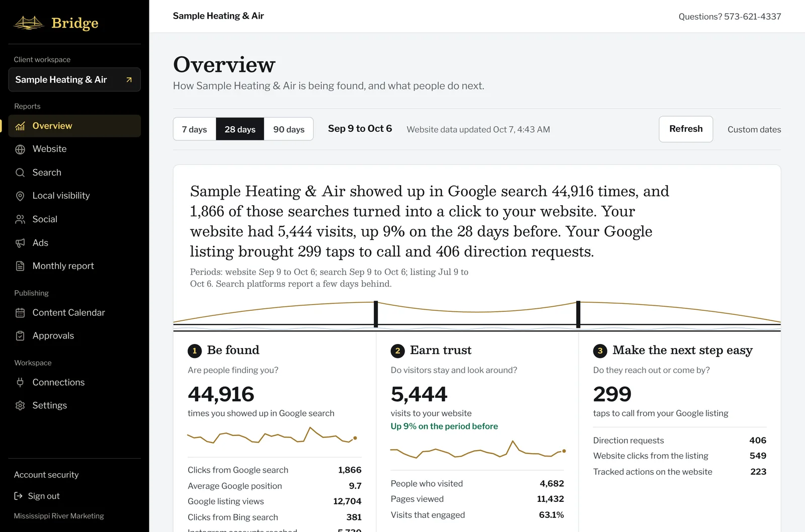Image resolution: width=805 pixels, height=532 pixels.
Task: Click the Ads megaphone icon
Action: (x=20, y=243)
